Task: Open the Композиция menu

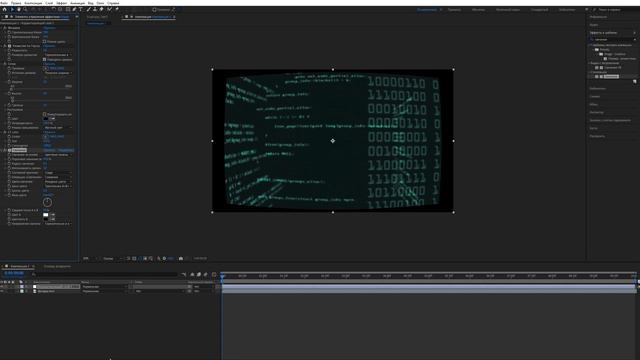Action: 33,3
